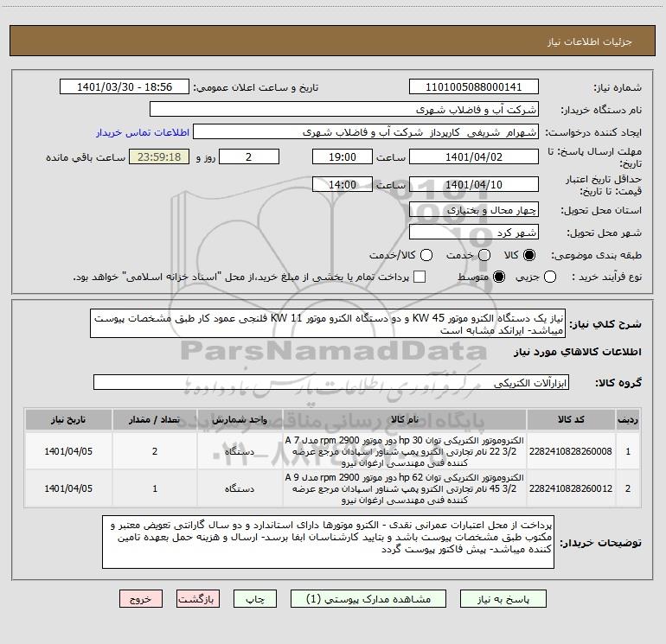This screenshot has height=644, width=666.
Task: Click product code 2282410828260008
Action: click(571, 451)
